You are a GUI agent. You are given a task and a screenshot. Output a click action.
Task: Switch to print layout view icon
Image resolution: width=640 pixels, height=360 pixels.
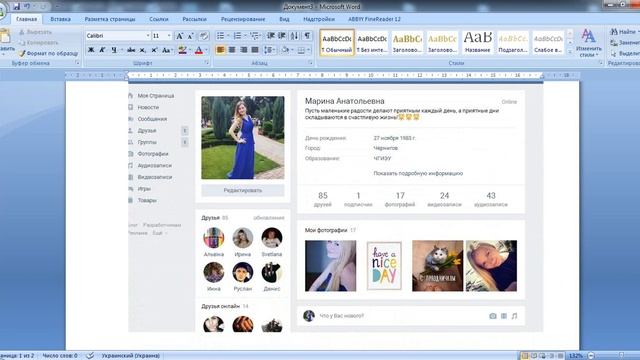click(524, 356)
